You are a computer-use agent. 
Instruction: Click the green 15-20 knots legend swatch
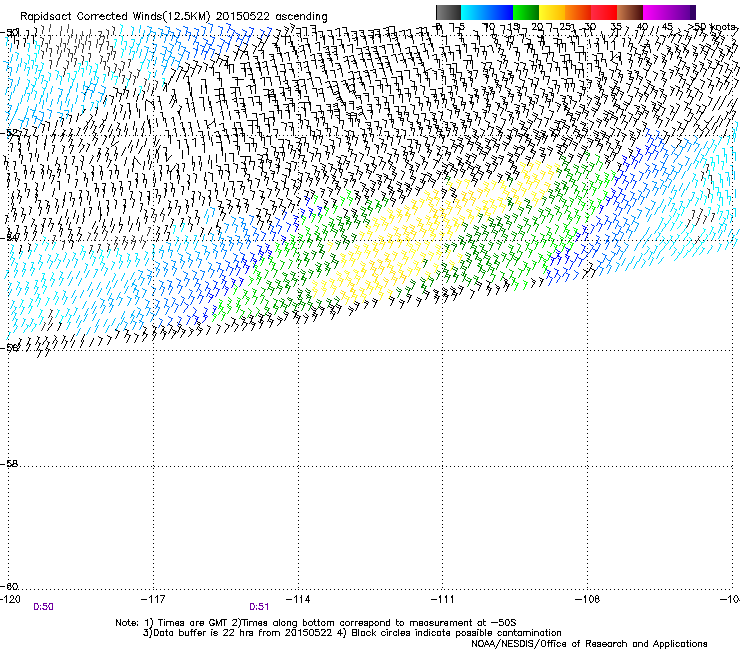[526, 12]
